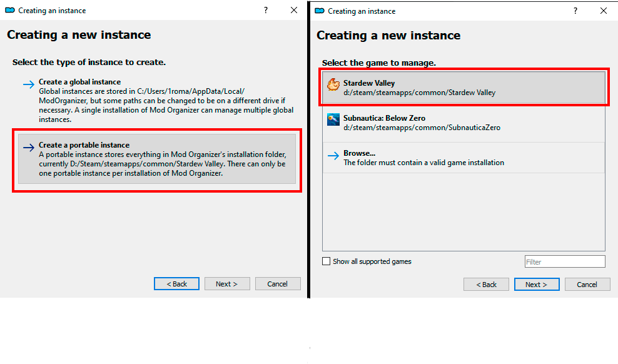Click the arrow icon beside Create a portable instance
This screenshot has width=618, height=364.
click(28, 148)
